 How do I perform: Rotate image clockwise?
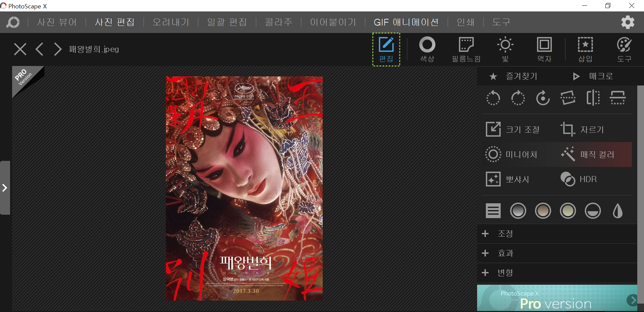click(518, 98)
